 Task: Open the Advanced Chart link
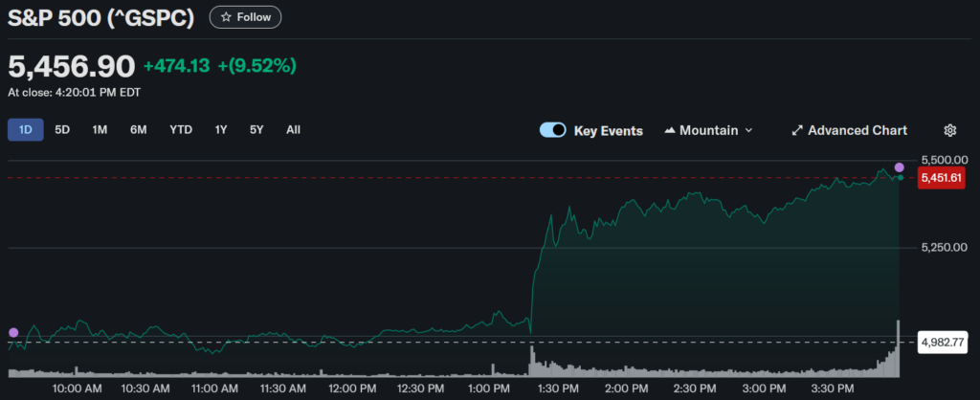pyautogui.click(x=849, y=131)
